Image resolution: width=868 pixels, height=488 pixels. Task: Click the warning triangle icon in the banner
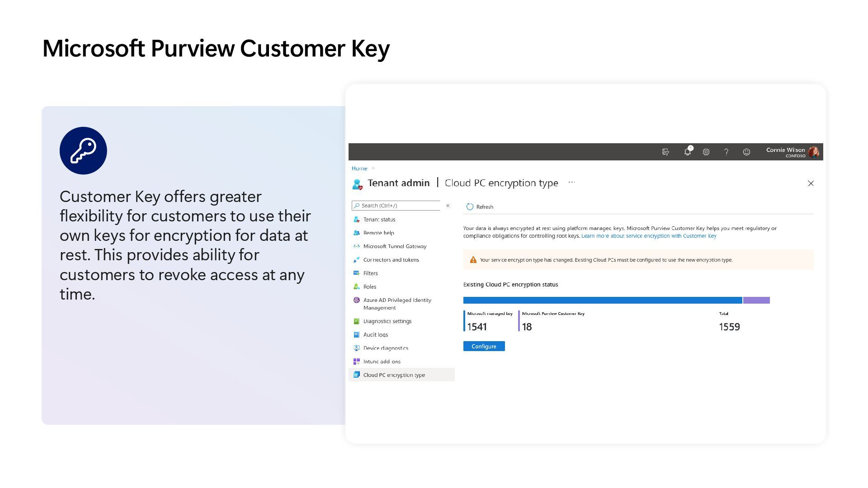[473, 260]
